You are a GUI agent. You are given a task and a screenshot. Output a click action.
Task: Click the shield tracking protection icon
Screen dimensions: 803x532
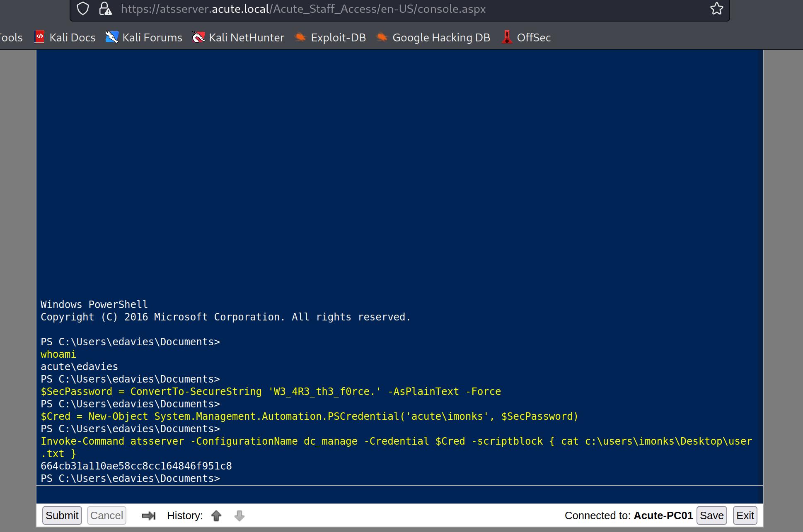(x=83, y=9)
